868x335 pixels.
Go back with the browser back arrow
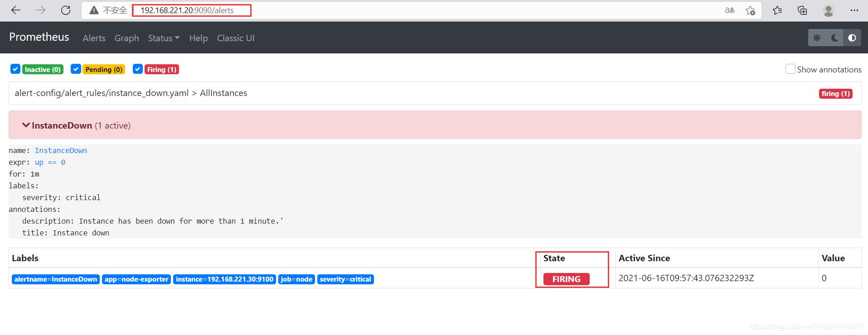pyautogui.click(x=16, y=10)
